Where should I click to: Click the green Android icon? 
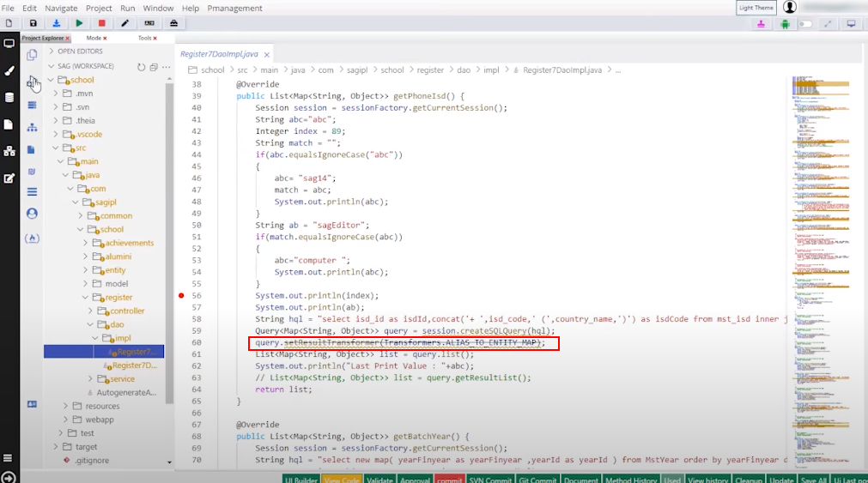pos(785,24)
